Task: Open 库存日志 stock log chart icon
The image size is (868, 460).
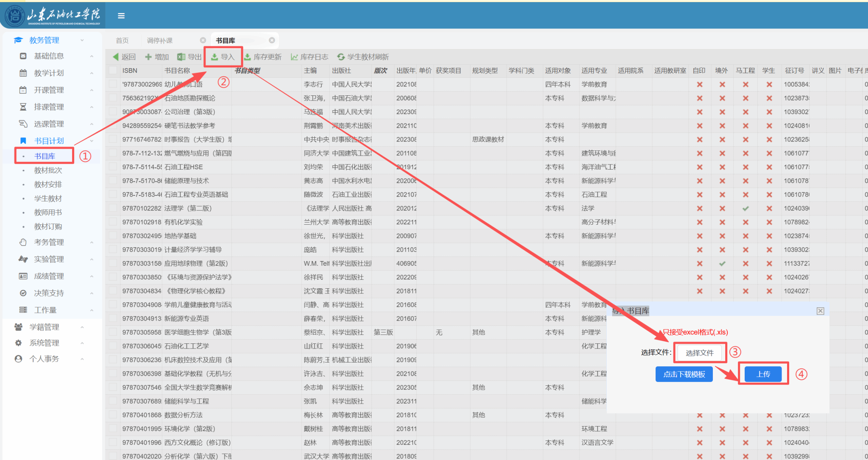Action: pyautogui.click(x=294, y=57)
